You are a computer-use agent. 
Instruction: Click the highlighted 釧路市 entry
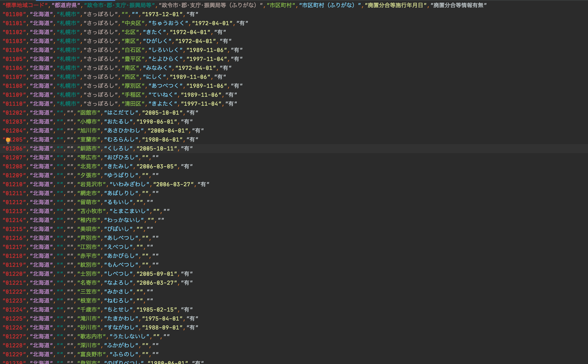point(88,149)
